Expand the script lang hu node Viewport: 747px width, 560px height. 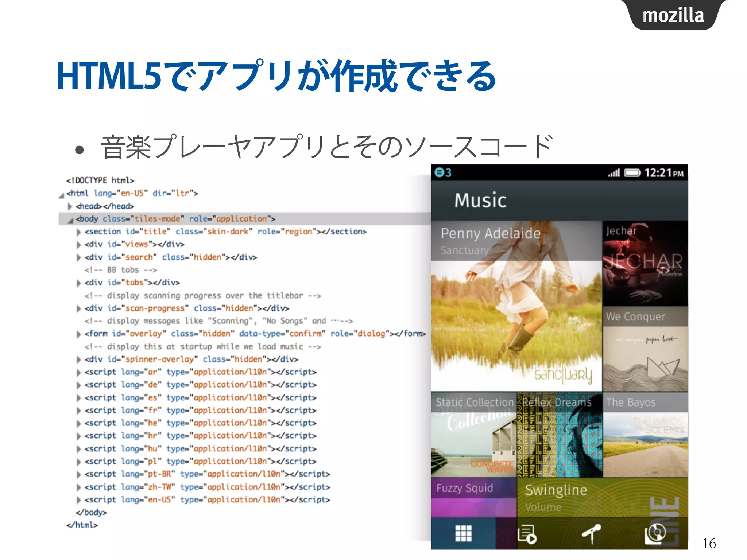tap(78, 449)
